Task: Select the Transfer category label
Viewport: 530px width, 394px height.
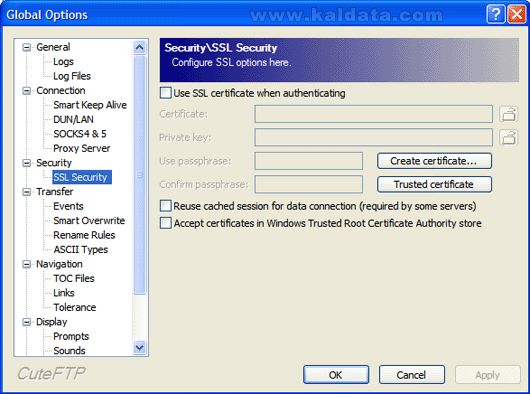Action: [54, 192]
